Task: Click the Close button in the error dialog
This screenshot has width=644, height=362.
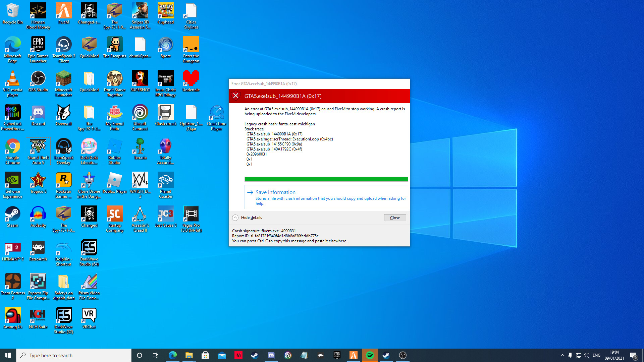Action: (395, 218)
